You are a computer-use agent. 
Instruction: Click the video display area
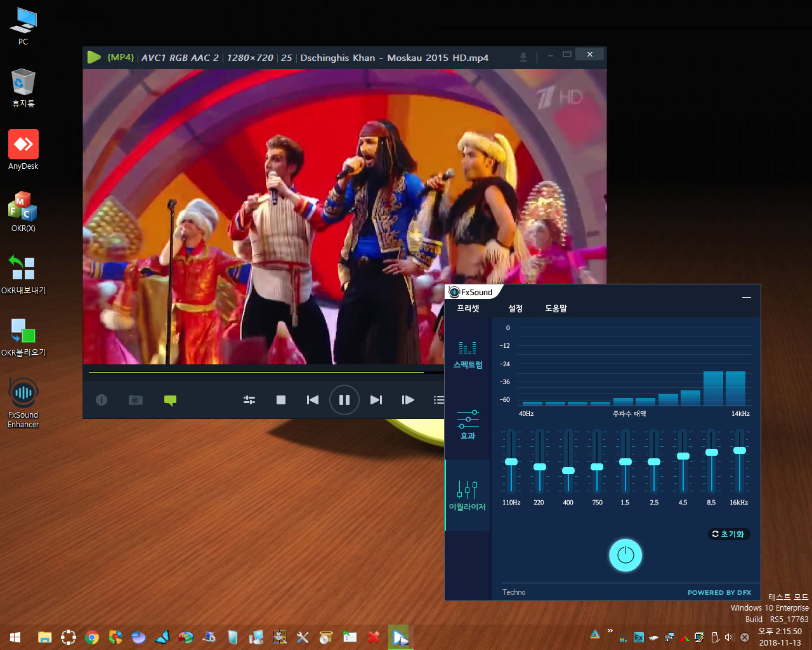(x=344, y=216)
